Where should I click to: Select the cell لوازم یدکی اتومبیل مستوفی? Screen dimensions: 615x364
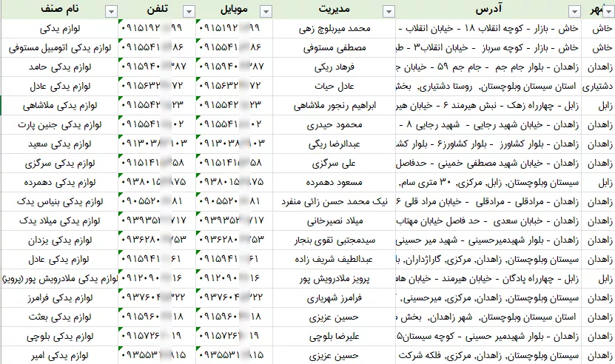60,48
